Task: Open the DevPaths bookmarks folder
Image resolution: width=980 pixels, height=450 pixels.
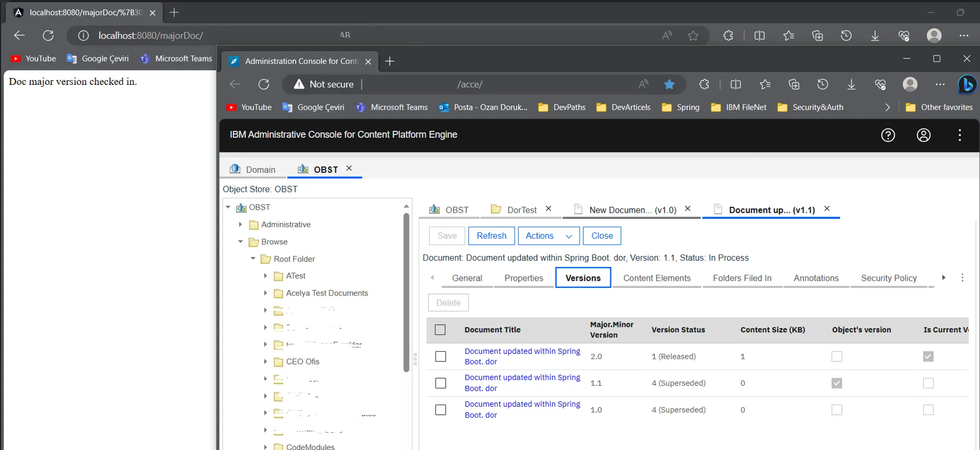Action: (562, 108)
